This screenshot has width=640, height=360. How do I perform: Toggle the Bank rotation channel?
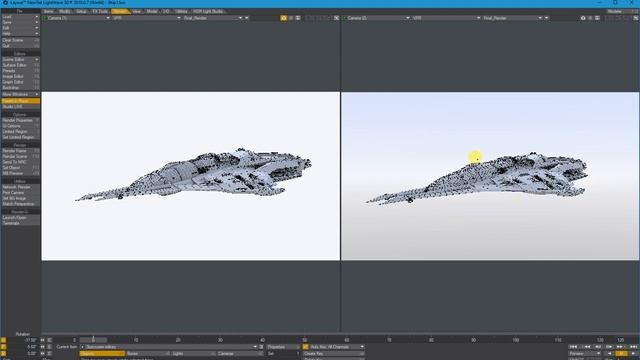click(3, 353)
